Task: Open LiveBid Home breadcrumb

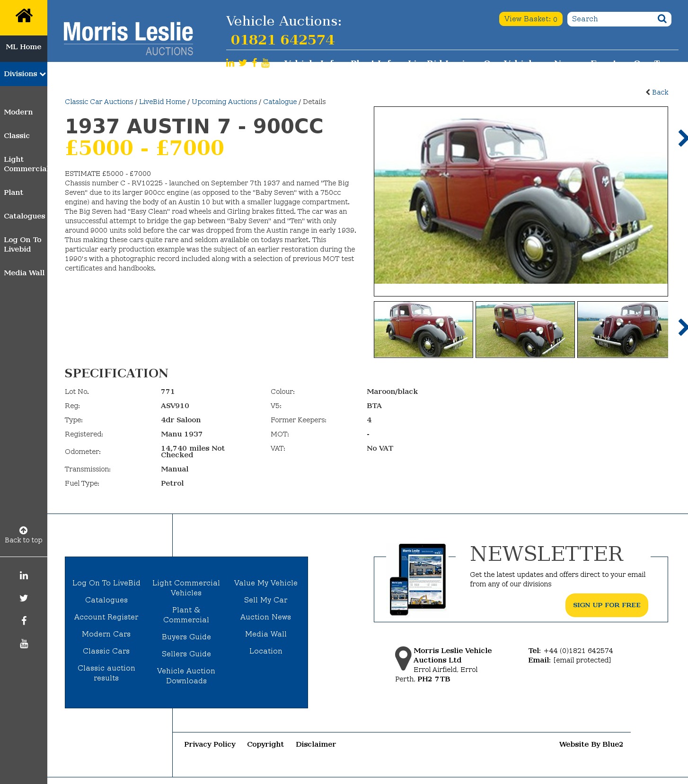Action: click(162, 102)
